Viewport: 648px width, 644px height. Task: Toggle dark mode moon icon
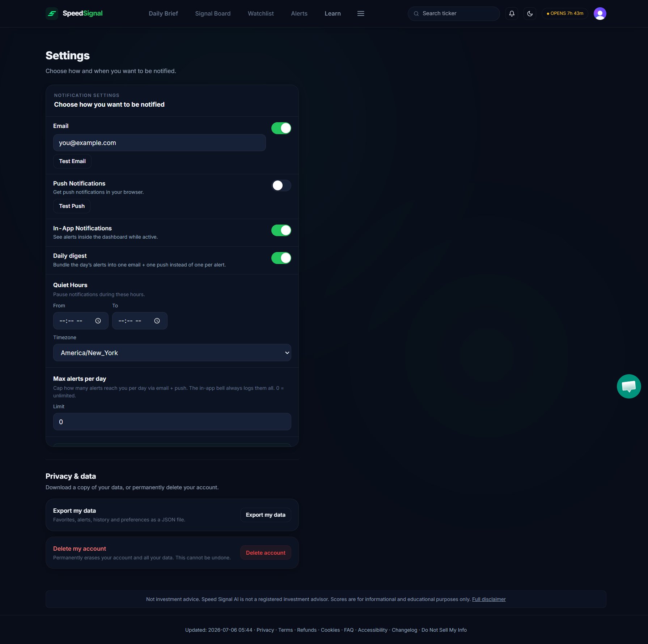pyautogui.click(x=530, y=13)
